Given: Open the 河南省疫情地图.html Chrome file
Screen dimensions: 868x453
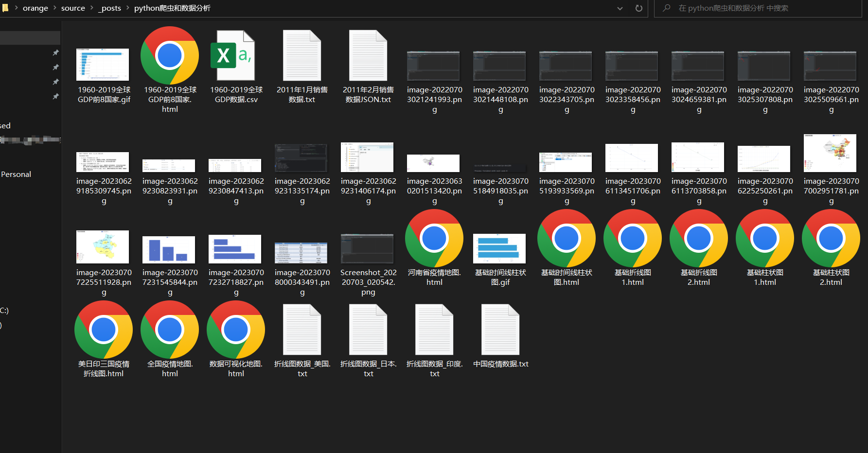Looking at the screenshot, I should pos(434,238).
